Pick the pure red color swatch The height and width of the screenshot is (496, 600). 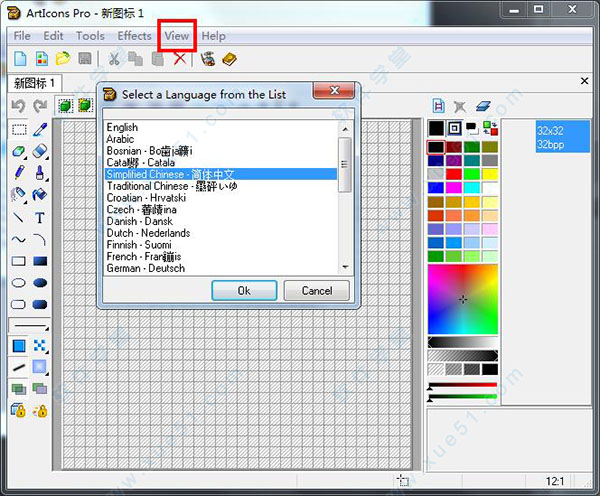point(454,174)
